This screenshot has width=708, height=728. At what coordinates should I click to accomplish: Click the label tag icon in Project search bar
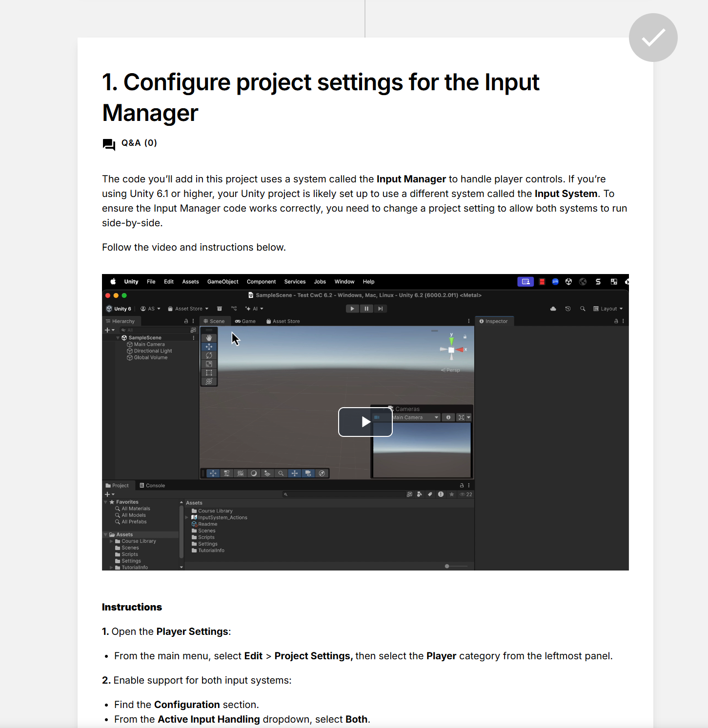point(430,494)
